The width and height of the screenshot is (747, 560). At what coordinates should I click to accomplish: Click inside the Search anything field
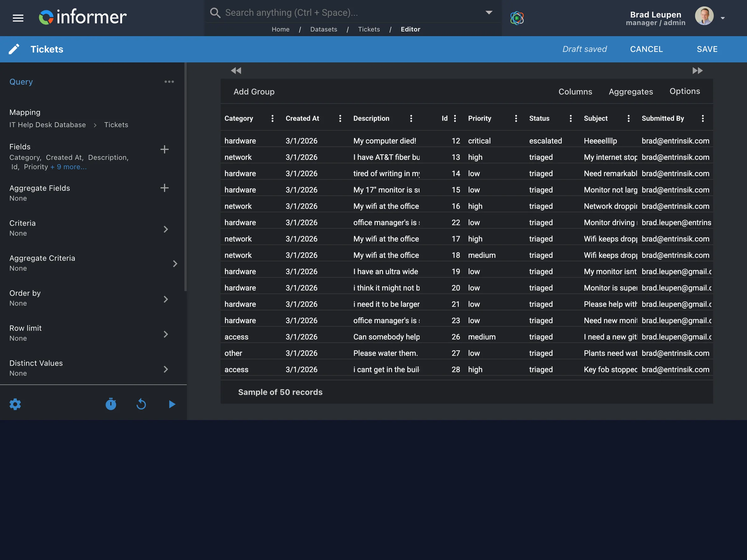point(338,12)
